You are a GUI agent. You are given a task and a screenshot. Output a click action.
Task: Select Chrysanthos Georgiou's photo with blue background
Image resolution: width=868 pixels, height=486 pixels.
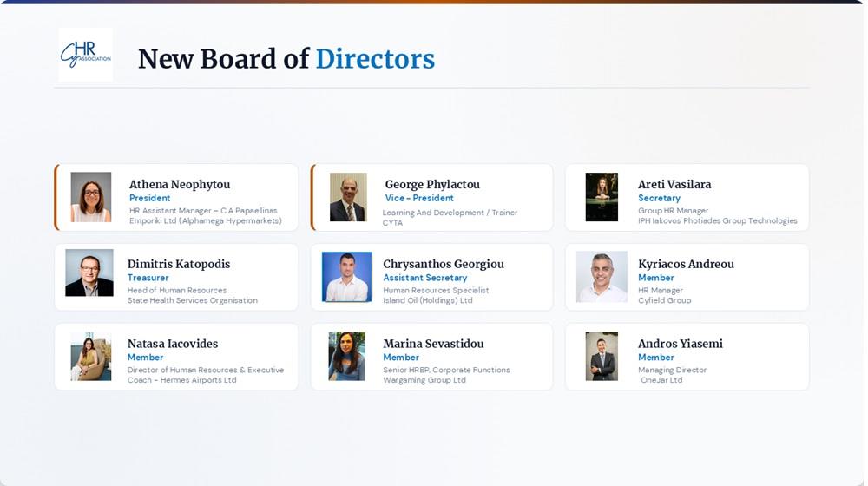pyautogui.click(x=347, y=277)
